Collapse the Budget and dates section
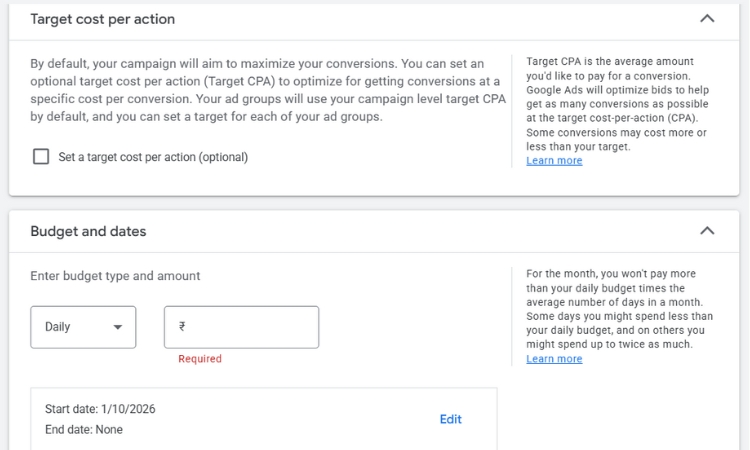The width and height of the screenshot is (750, 450). [707, 231]
